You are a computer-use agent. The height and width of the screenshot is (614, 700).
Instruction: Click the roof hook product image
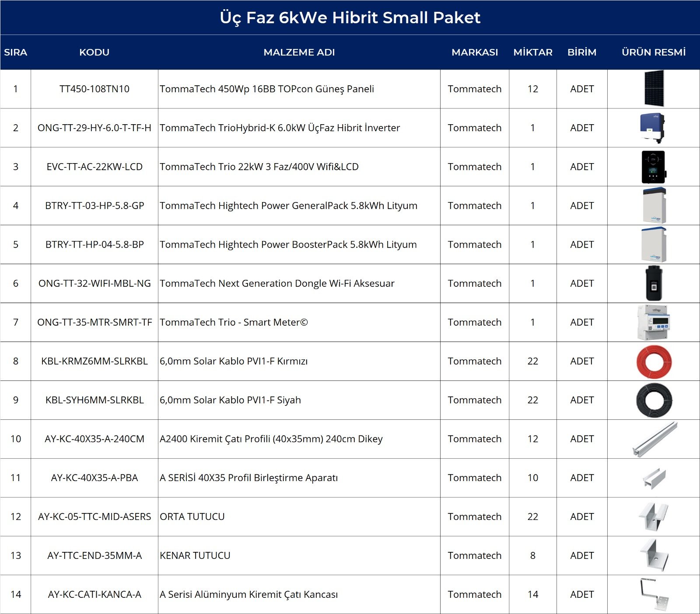pyautogui.click(x=654, y=594)
